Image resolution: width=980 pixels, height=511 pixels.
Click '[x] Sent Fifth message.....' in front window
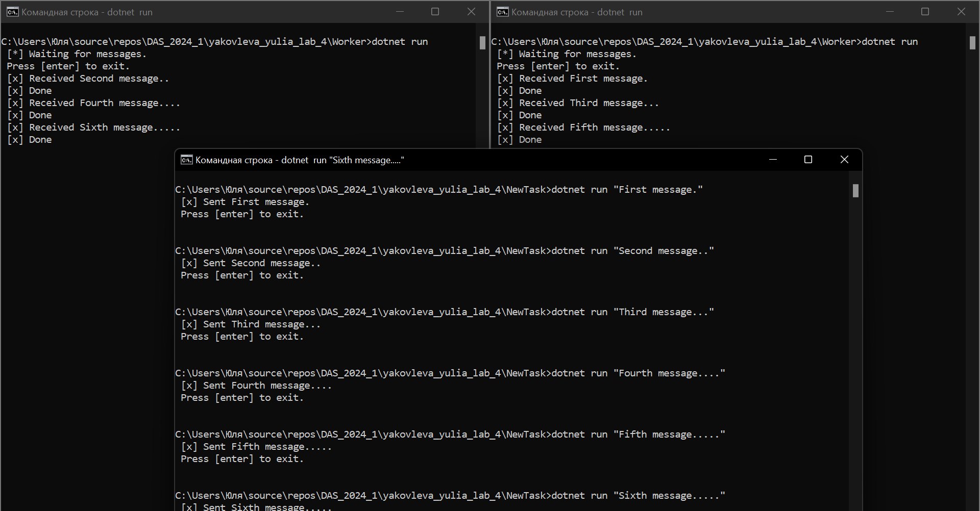coord(256,447)
